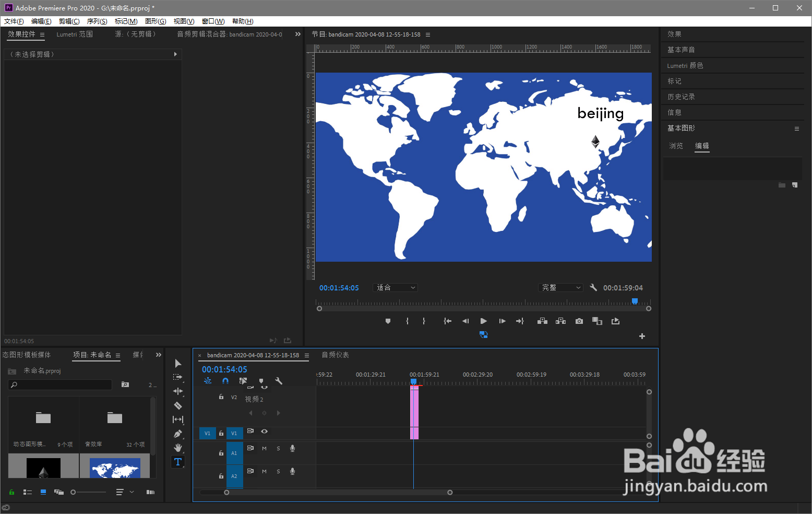Open sort icons dropdown in project panel
Viewport: 812px width, 514px height.
[124, 492]
